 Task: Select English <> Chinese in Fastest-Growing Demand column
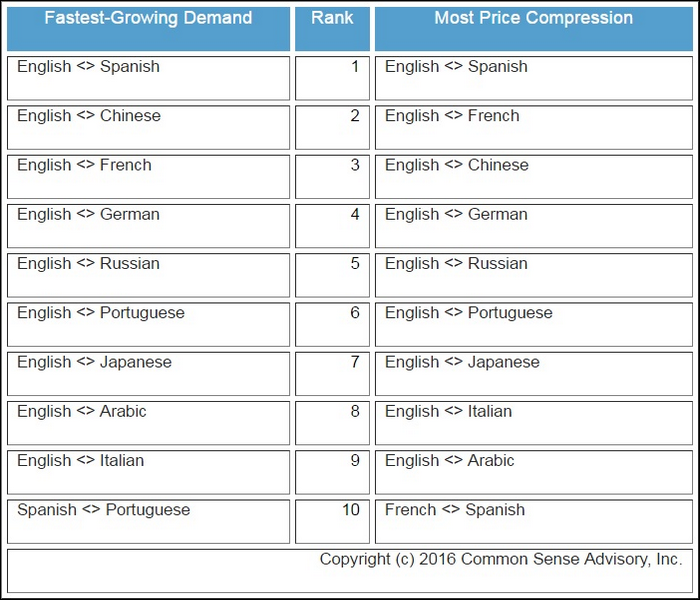pyautogui.click(x=89, y=116)
